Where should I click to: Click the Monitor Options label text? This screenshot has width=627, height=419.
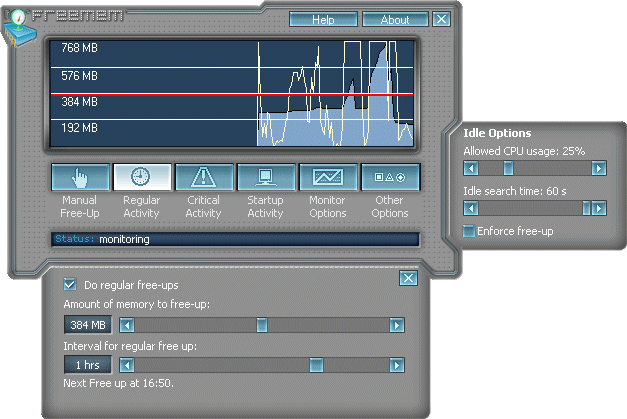tap(327, 207)
